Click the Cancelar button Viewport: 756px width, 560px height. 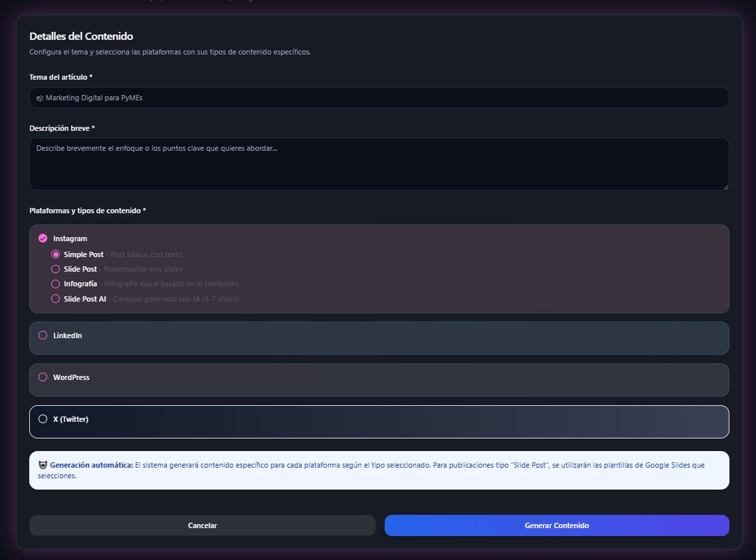203,525
